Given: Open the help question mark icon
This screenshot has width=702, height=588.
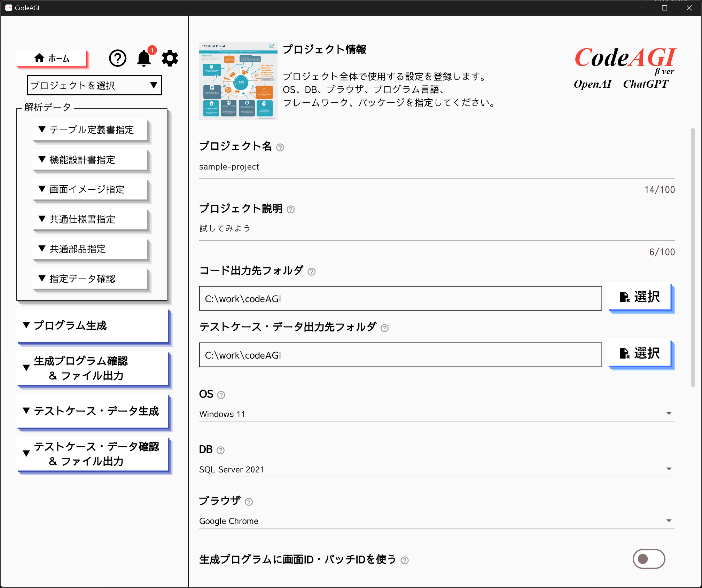Looking at the screenshot, I should tap(118, 58).
